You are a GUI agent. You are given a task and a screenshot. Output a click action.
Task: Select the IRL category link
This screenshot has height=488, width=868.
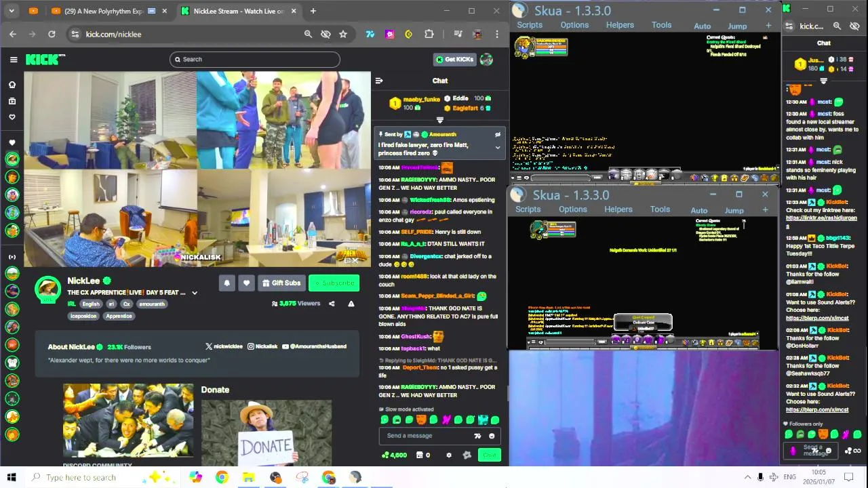point(71,304)
